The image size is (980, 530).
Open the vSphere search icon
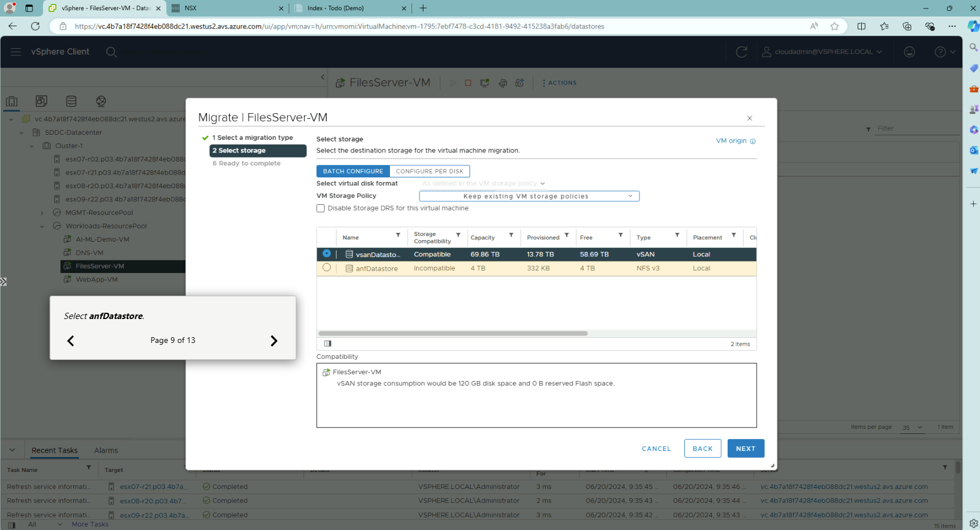pyautogui.click(x=111, y=52)
